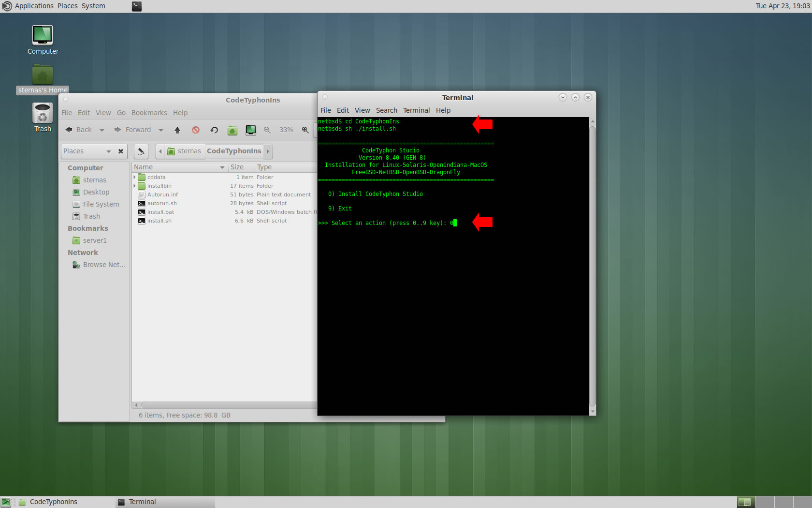Open Desktop in the sidebar
Image resolution: width=812 pixels, height=508 pixels.
pyautogui.click(x=96, y=192)
